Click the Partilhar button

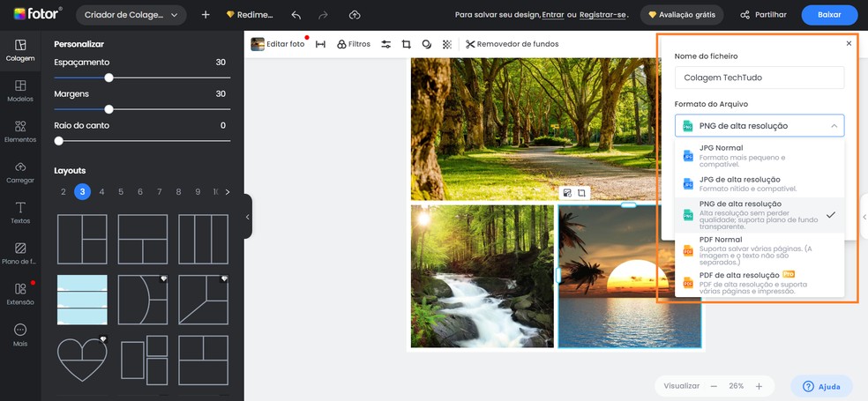(x=763, y=15)
